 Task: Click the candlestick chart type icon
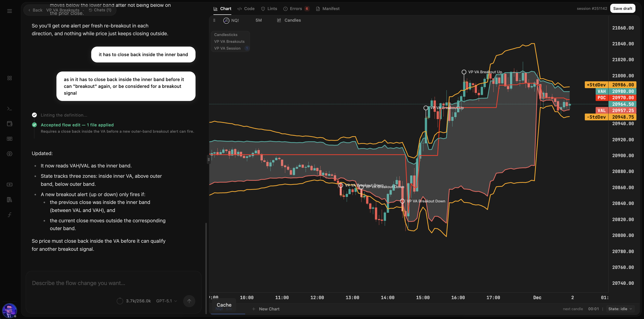coord(279,20)
